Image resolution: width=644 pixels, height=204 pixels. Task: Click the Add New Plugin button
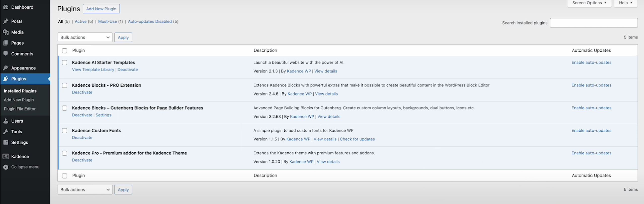[101, 9]
